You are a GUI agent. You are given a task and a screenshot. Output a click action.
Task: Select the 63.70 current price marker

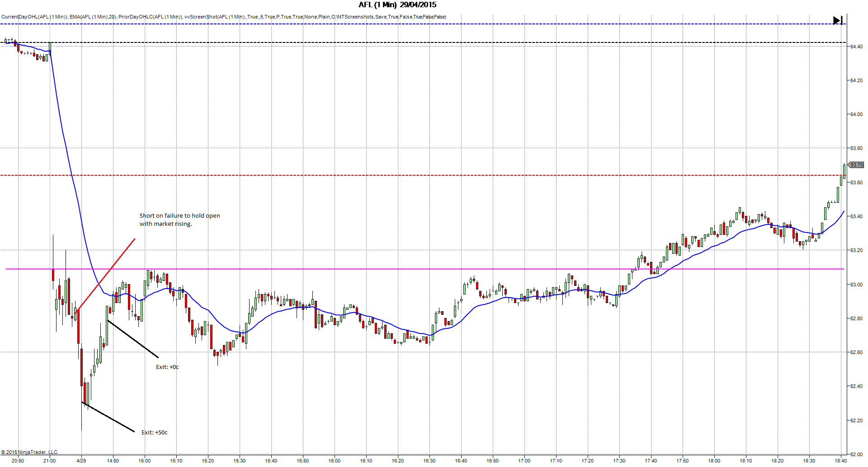point(856,165)
